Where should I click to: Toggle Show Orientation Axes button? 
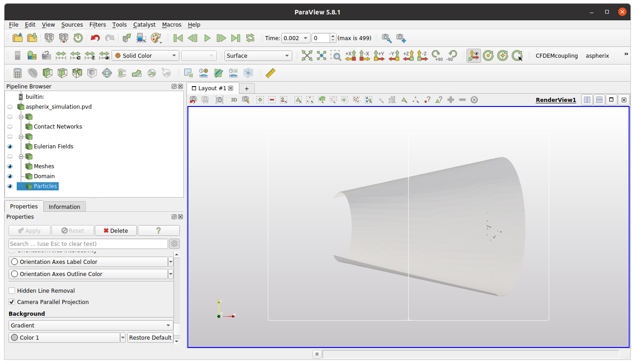(x=474, y=55)
